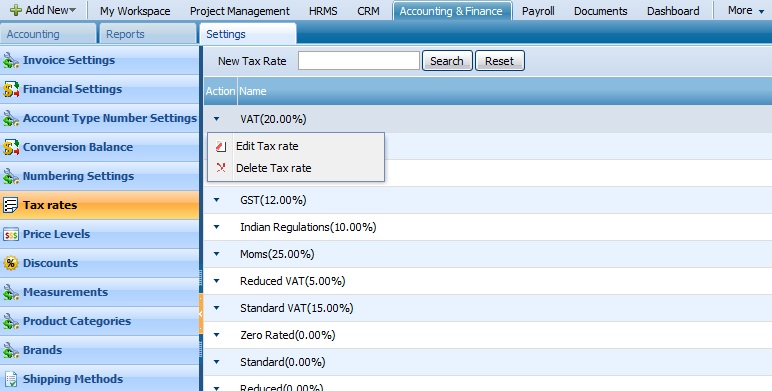Open action arrow for Zero Rated(0.00%)
Image resolution: width=772 pixels, height=391 pixels.
216,335
